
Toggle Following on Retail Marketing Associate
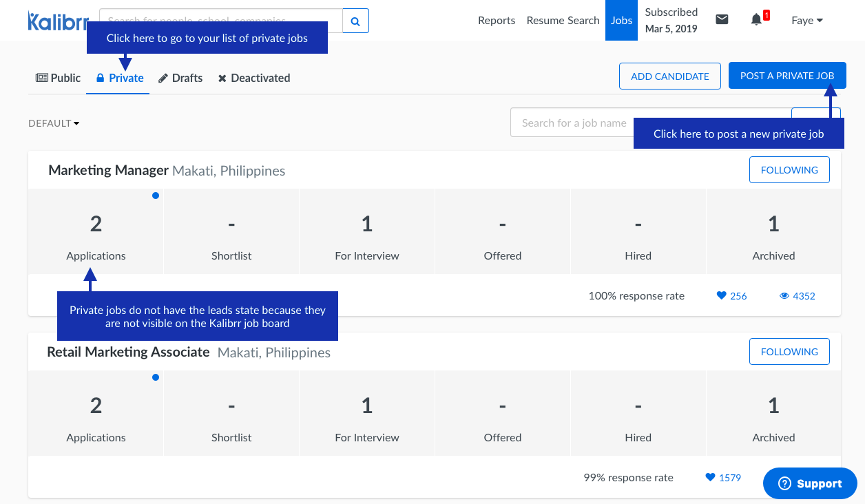[x=789, y=352]
